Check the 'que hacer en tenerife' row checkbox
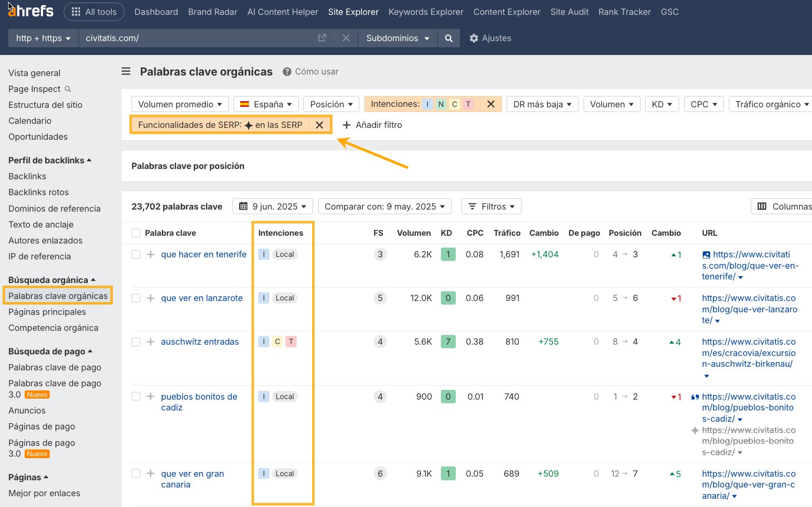 point(136,254)
